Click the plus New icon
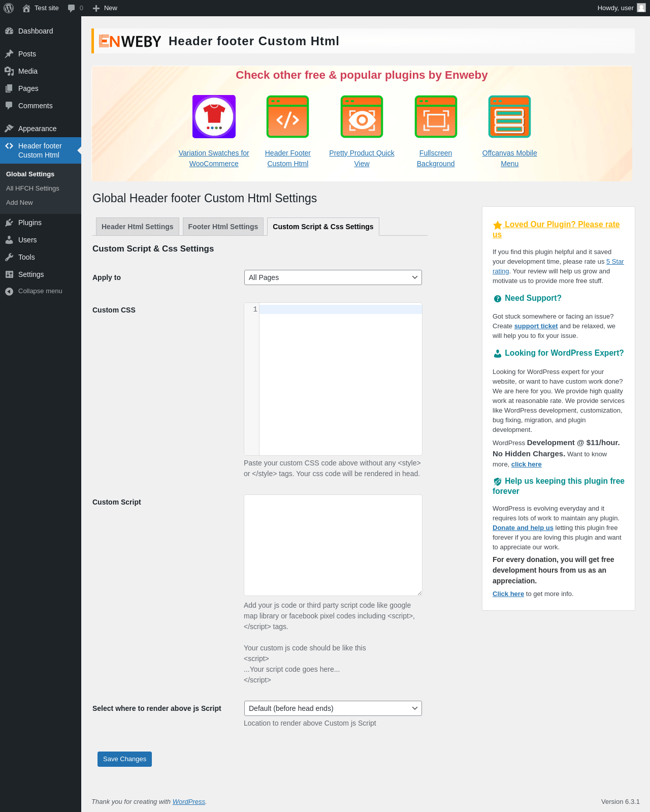 (96, 8)
